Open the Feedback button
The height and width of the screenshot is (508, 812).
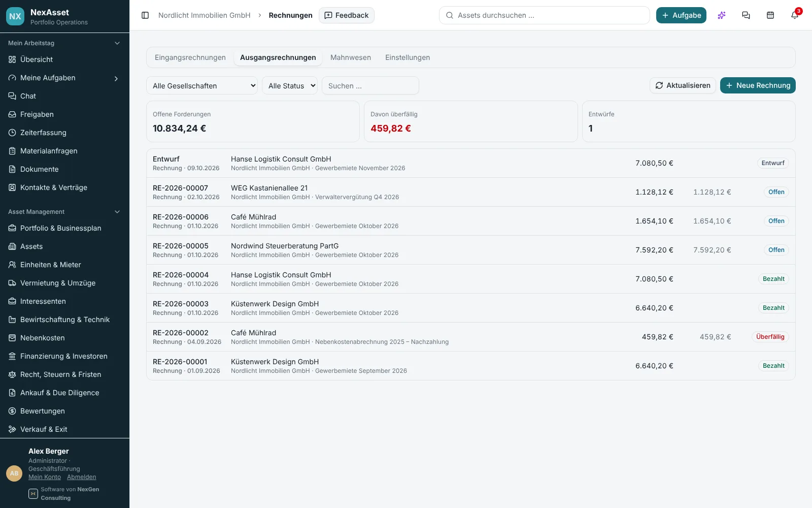(347, 15)
